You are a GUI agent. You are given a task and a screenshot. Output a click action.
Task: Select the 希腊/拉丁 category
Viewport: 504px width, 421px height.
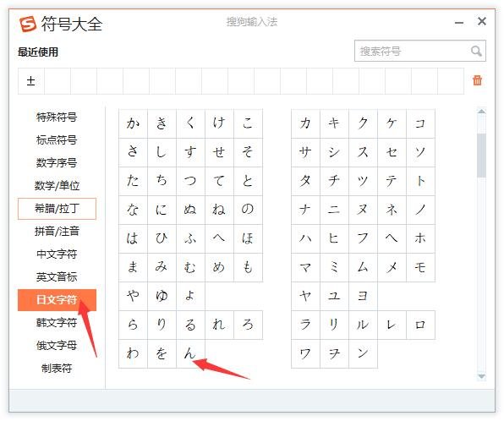(x=57, y=209)
